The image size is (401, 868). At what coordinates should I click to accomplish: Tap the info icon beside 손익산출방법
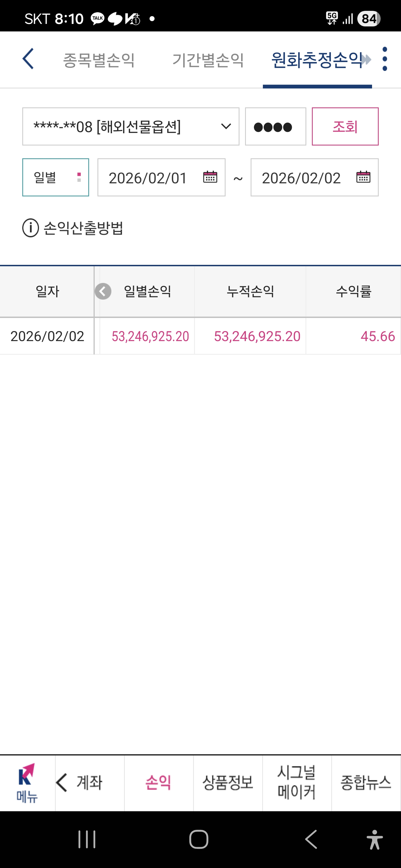click(31, 228)
